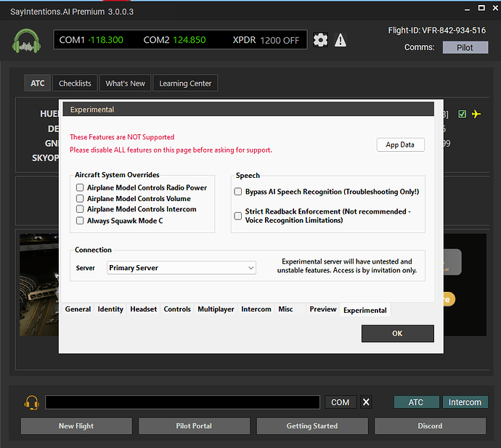This screenshot has width=501, height=448.
Task: Open Getting Started guide
Action: tap(312, 426)
